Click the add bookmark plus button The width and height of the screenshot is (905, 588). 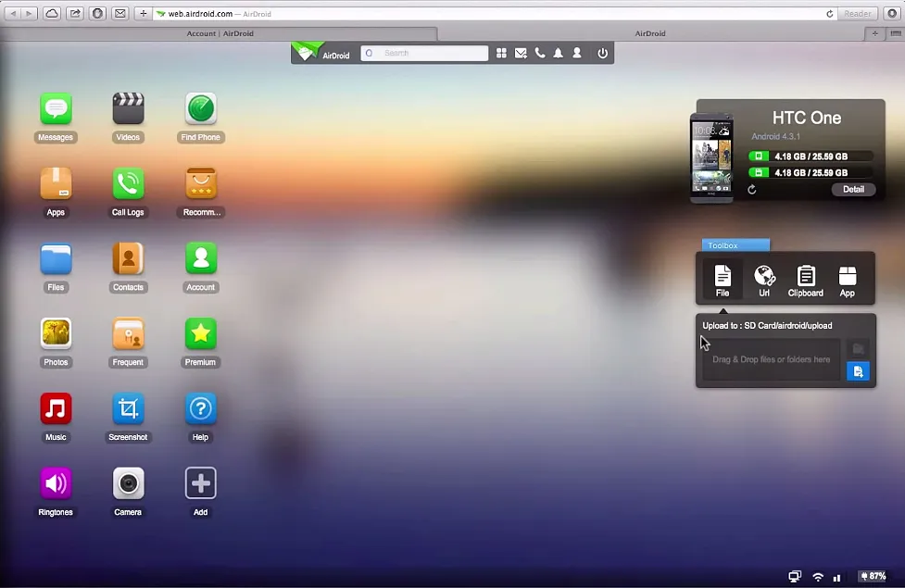point(144,13)
